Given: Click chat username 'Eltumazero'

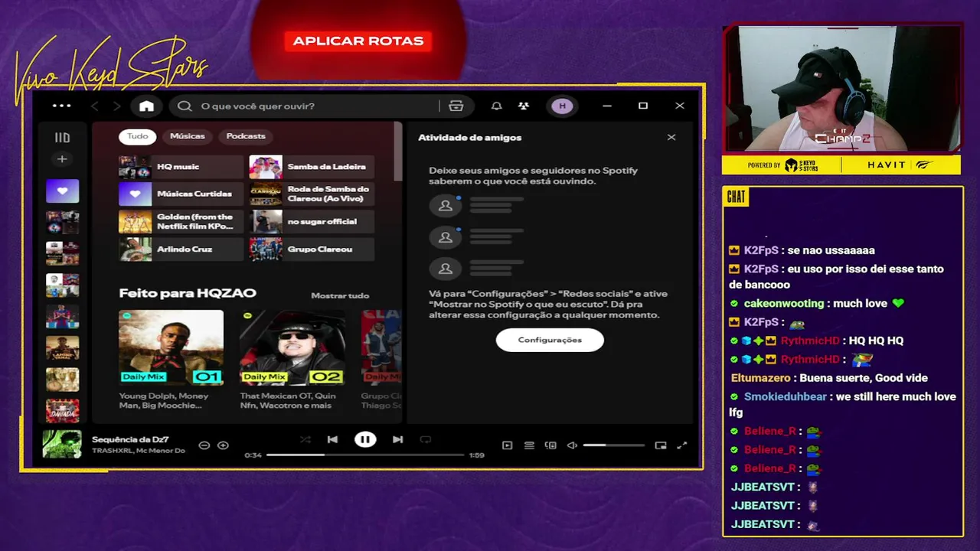Looking at the screenshot, I should pyautogui.click(x=762, y=378).
